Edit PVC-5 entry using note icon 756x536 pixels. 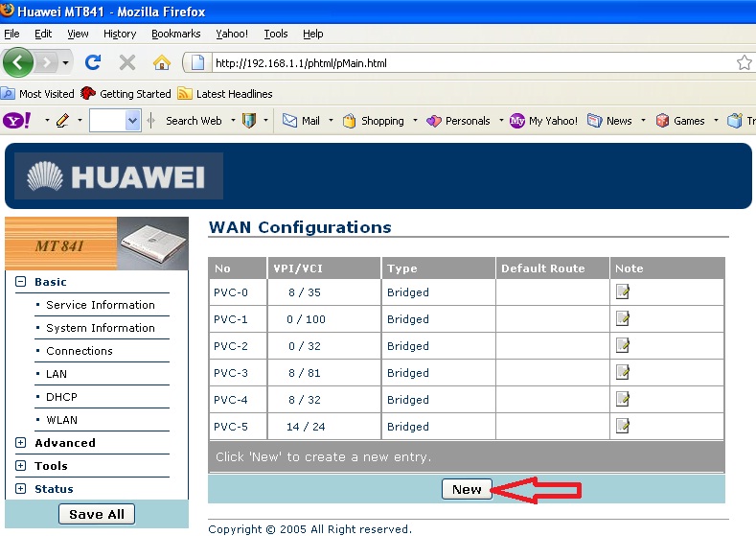623,427
